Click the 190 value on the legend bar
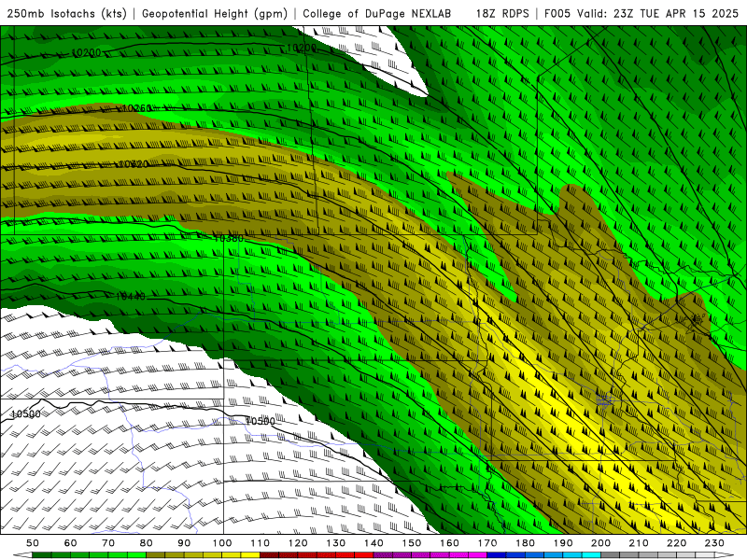The image size is (747, 560). (x=563, y=543)
